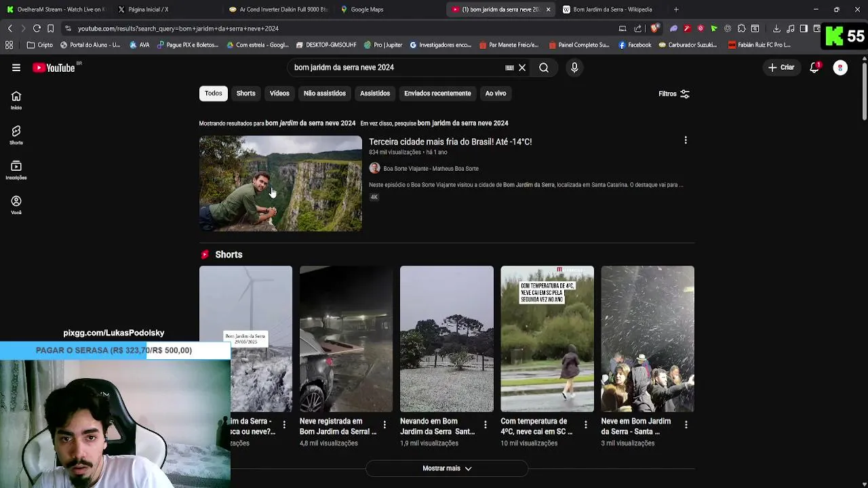Open Pague PIX e Boletos bookmark

point(187,45)
